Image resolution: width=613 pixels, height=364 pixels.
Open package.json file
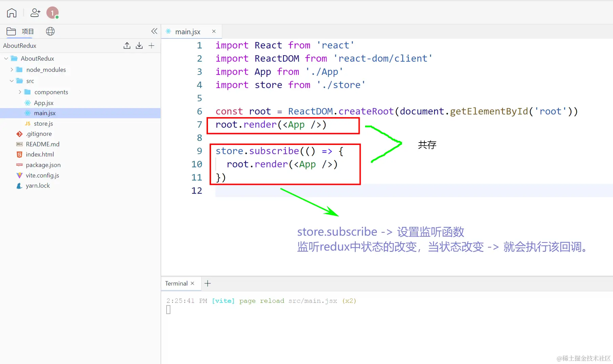coord(43,165)
